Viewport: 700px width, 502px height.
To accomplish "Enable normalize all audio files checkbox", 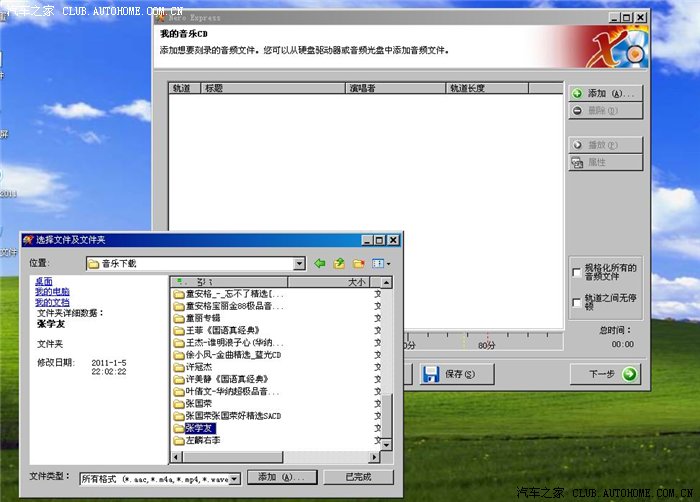I will click(575, 271).
